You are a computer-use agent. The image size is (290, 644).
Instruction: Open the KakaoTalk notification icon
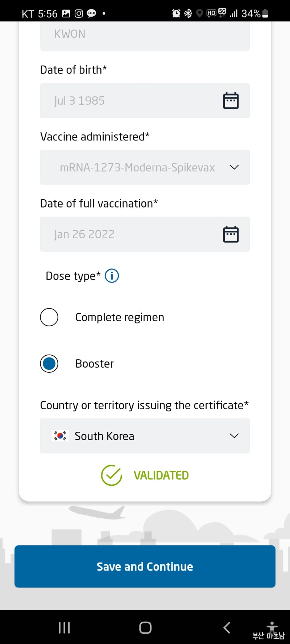coord(91,13)
